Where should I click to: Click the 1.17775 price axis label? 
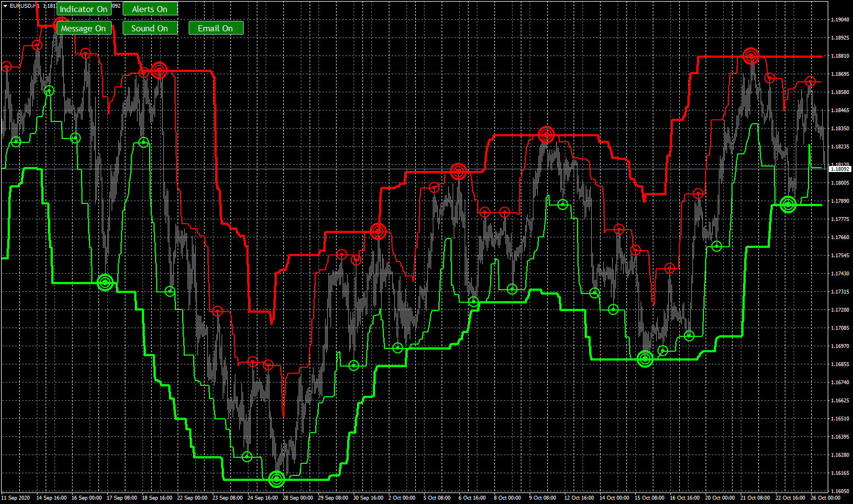coord(840,219)
